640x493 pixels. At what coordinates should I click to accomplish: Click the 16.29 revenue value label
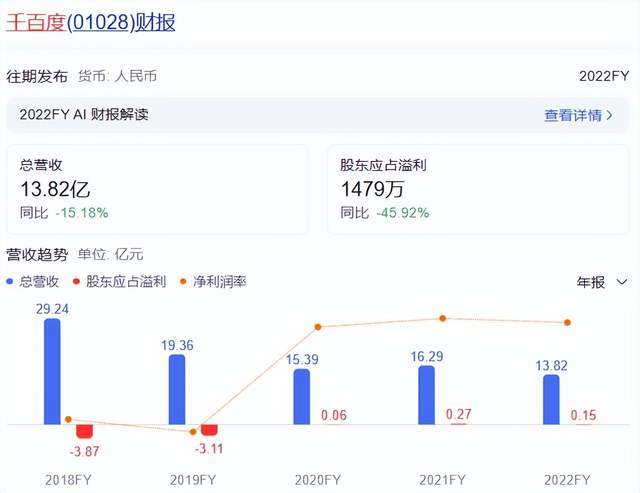[x=427, y=357]
